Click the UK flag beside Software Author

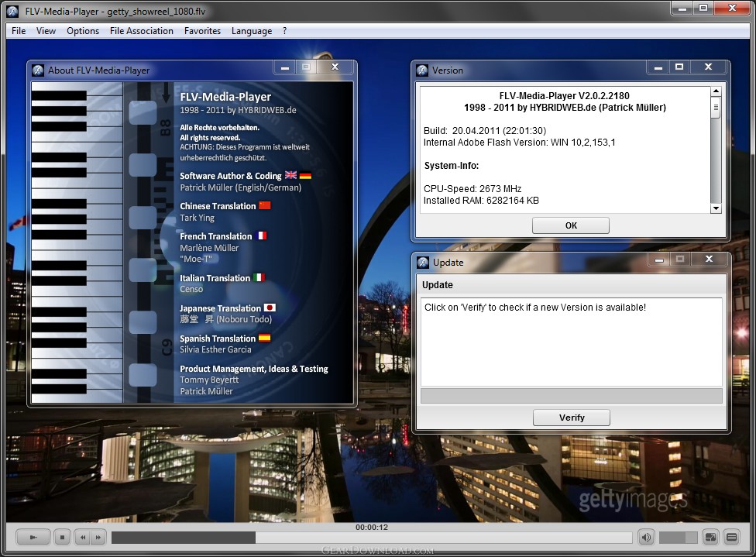click(290, 176)
